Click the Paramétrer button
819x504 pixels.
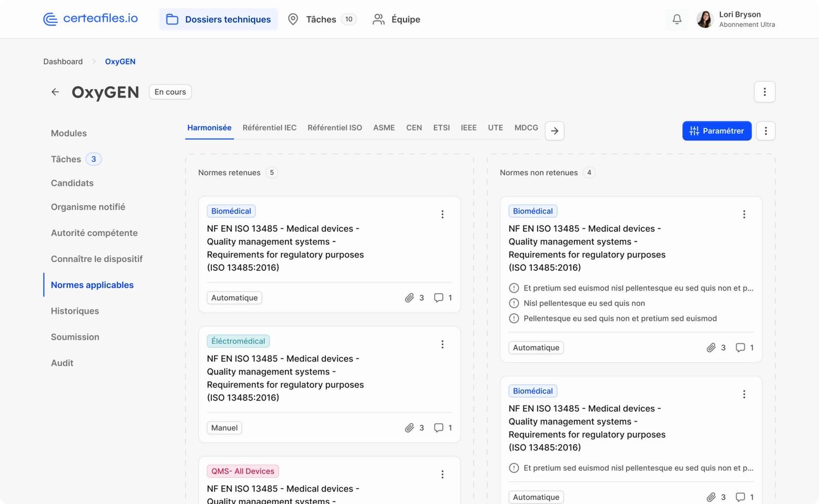716,131
